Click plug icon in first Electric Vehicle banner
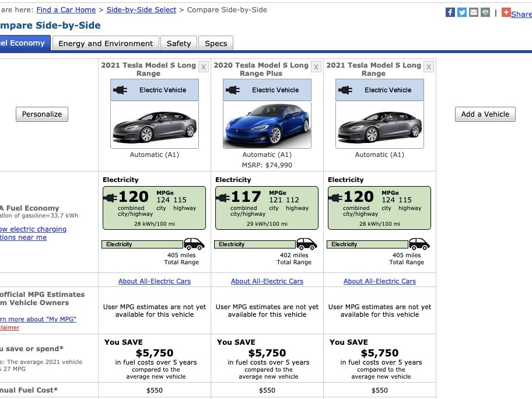 120,90
